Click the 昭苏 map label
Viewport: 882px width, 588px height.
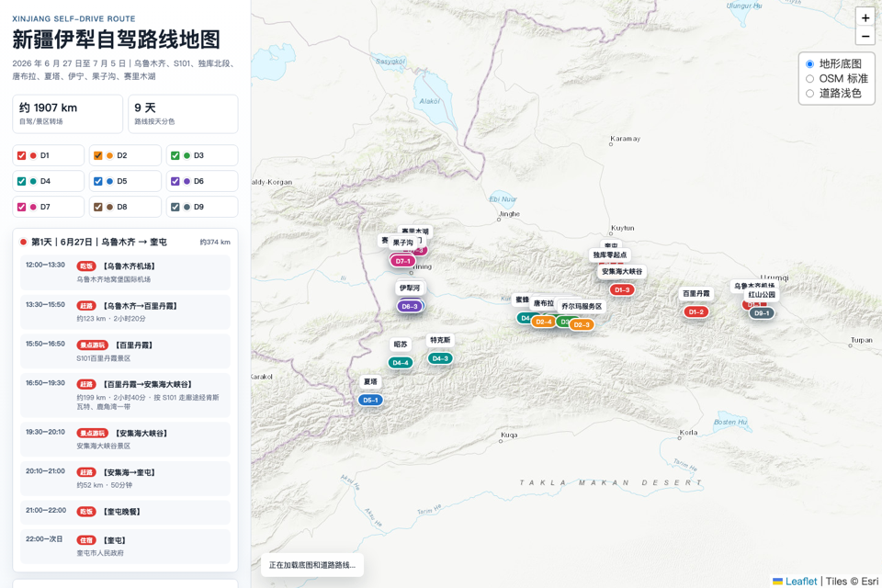[x=401, y=344]
